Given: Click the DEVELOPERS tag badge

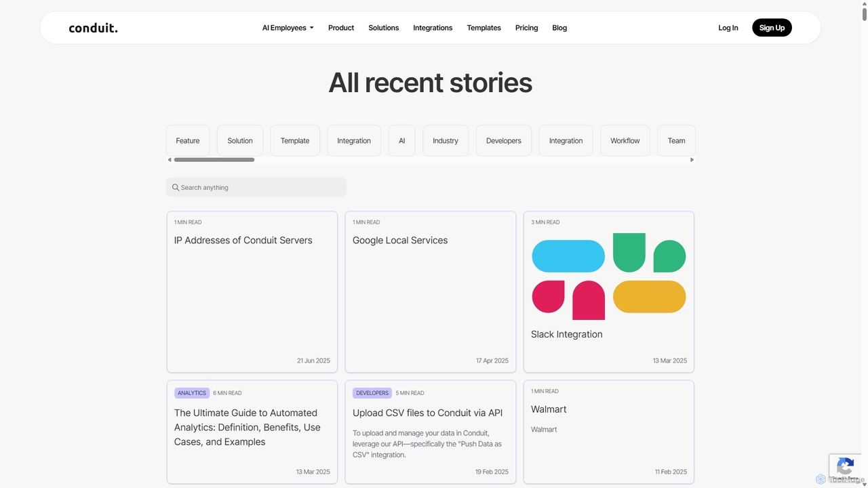Looking at the screenshot, I should coord(372,393).
